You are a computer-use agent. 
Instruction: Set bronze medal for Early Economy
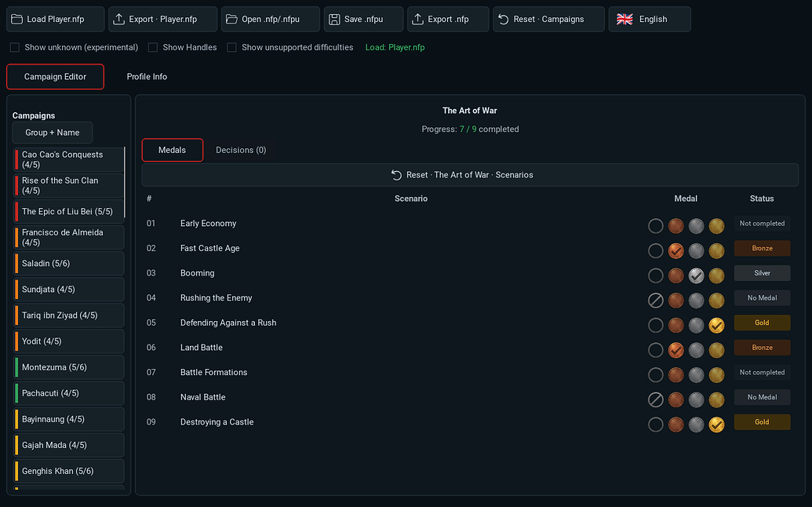pyautogui.click(x=675, y=226)
